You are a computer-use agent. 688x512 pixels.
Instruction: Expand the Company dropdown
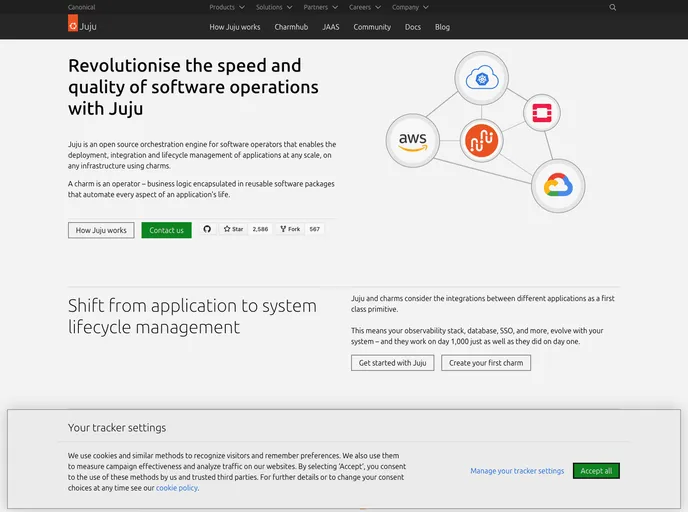[410, 7]
